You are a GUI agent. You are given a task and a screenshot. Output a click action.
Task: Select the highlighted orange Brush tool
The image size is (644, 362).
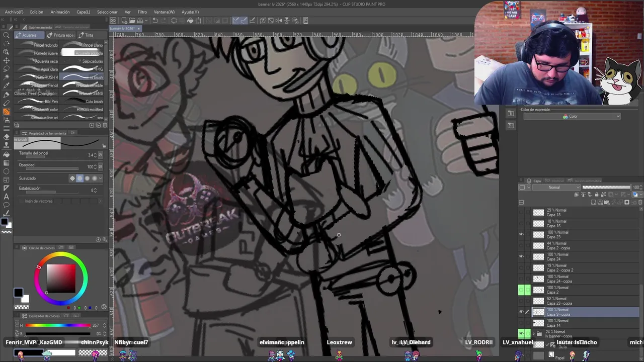[x=7, y=112]
